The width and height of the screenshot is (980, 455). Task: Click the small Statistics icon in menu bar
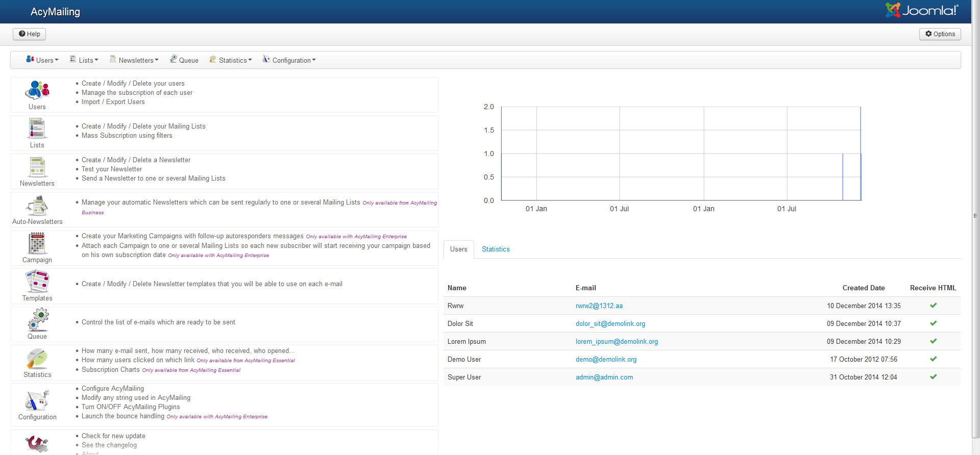coord(213,59)
